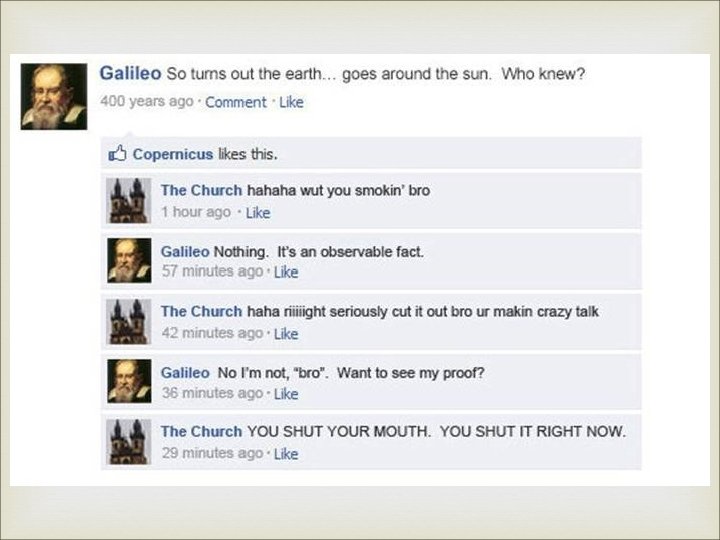Like the comment from 57 minutes ago

(x=286, y=272)
